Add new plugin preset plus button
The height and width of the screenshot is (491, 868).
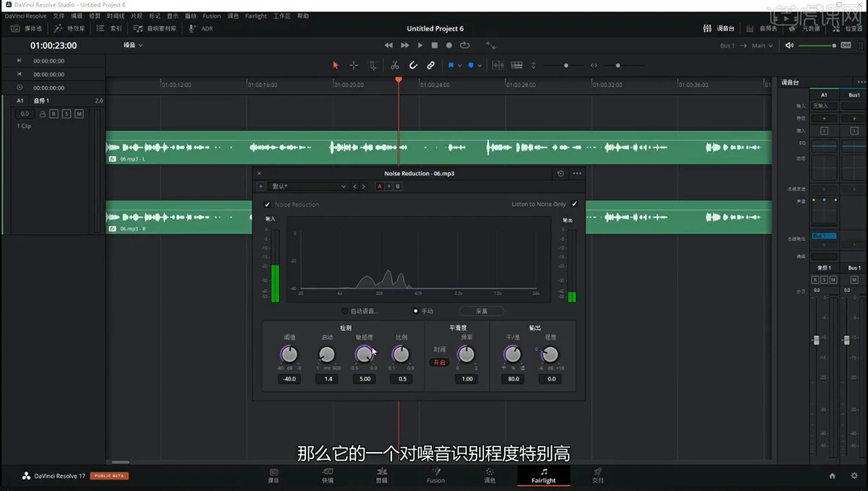point(261,187)
